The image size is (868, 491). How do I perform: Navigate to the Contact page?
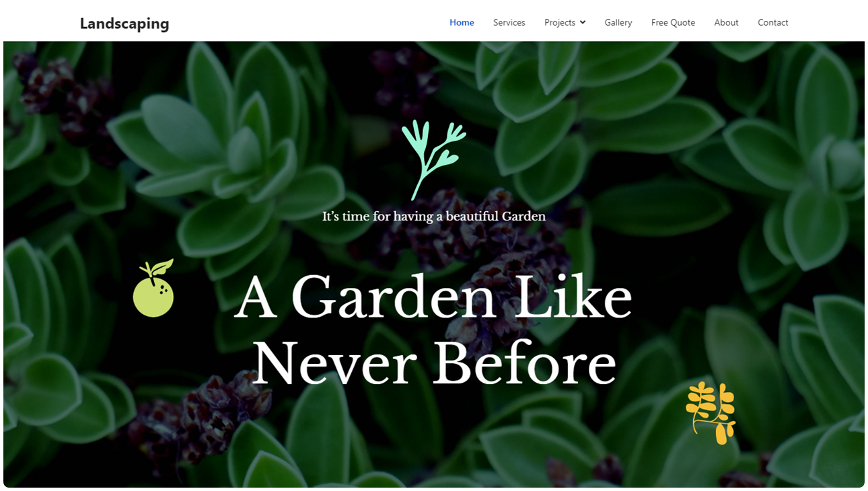[772, 22]
